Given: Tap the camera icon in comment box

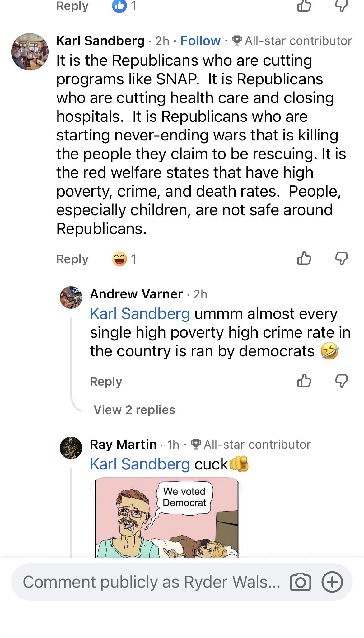Looking at the screenshot, I should tap(300, 582).
